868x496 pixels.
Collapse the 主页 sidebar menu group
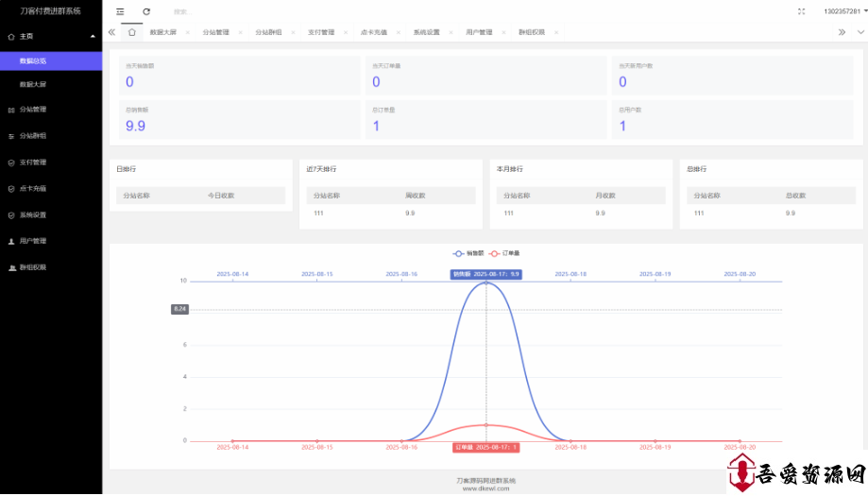pyautogui.click(x=51, y=37)
